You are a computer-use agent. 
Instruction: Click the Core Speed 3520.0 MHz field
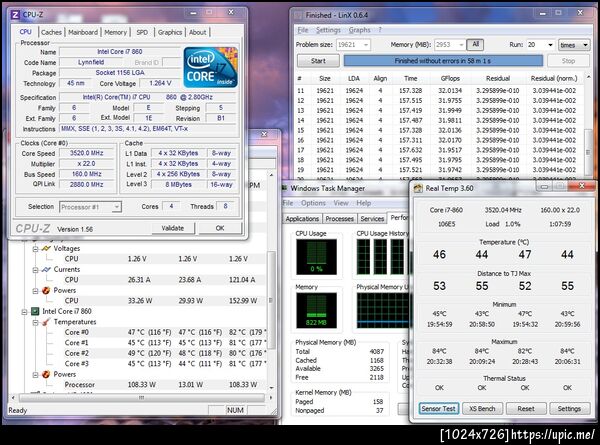pyautogui.click(x=86, y=153)
